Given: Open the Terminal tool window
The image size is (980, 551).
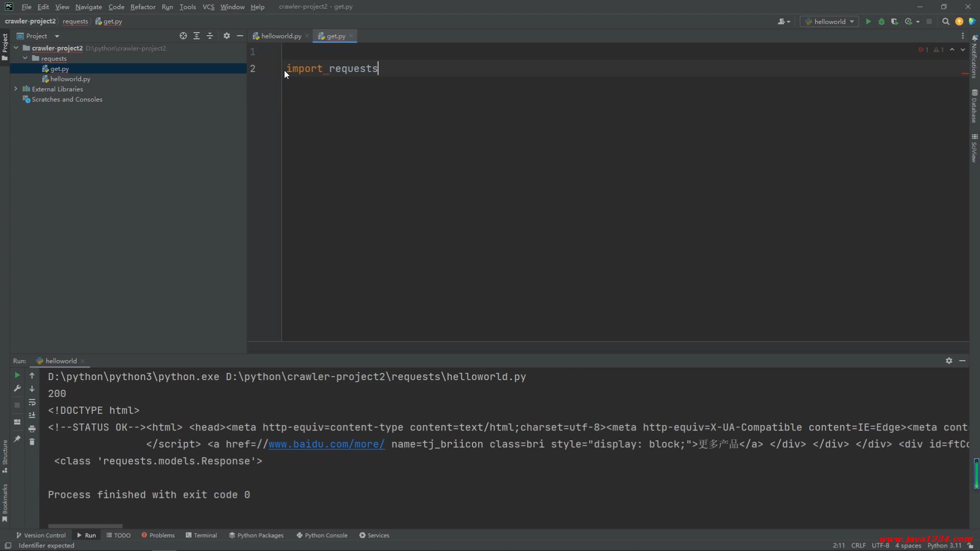Looking at the screenshot, I should pyautogui.click(x=202, y=535).
